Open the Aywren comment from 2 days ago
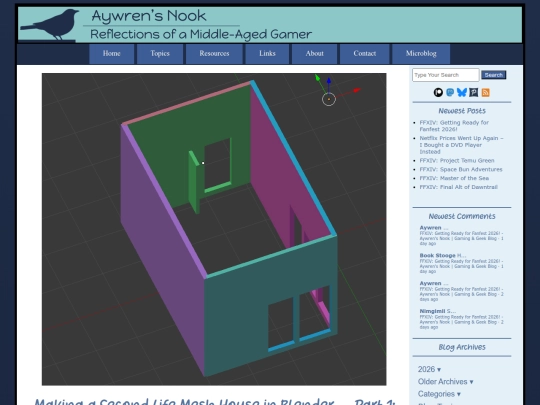Image resolution: width=540 pixels, height=405 pixels. pyautogui.click(x=461, y=291)
